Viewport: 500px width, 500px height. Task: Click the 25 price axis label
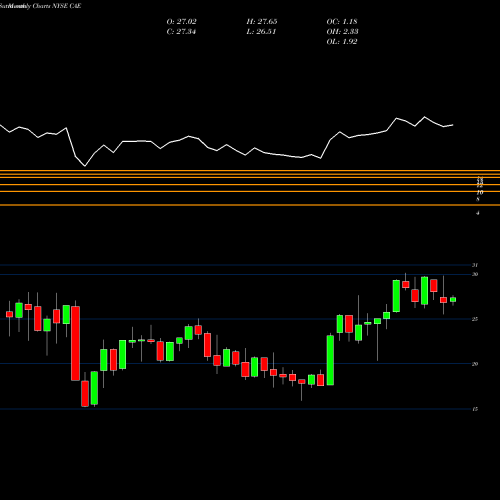pos(475,319)
